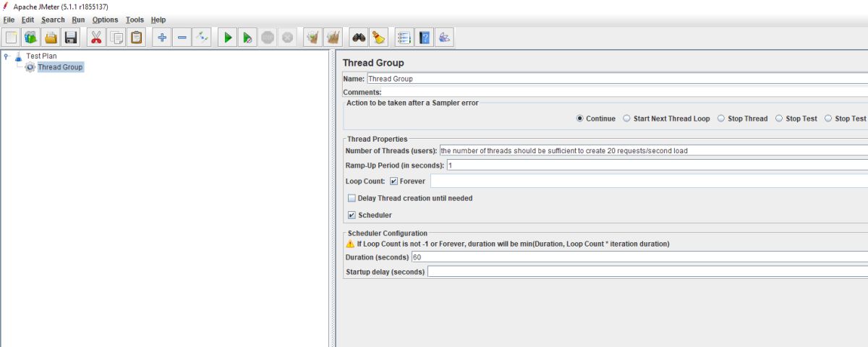Viewport: 868px width, 347px height.
Task: Click the Paste clipboard icon
Action: click(137, 37)
